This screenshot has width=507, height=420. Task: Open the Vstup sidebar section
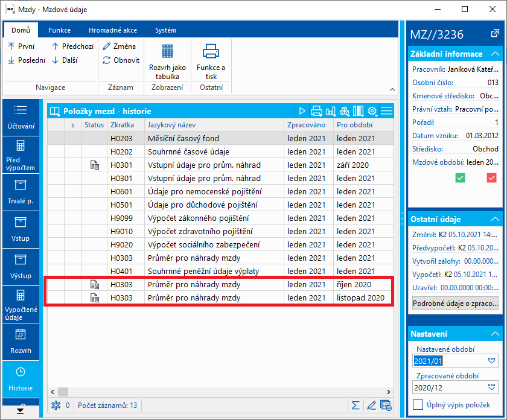click(21, 230)
